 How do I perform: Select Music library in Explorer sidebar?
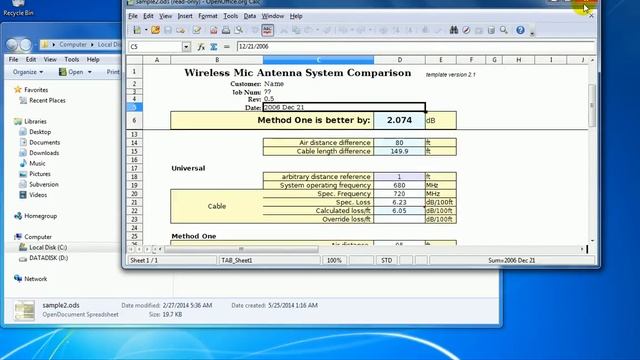click(32, 163)
